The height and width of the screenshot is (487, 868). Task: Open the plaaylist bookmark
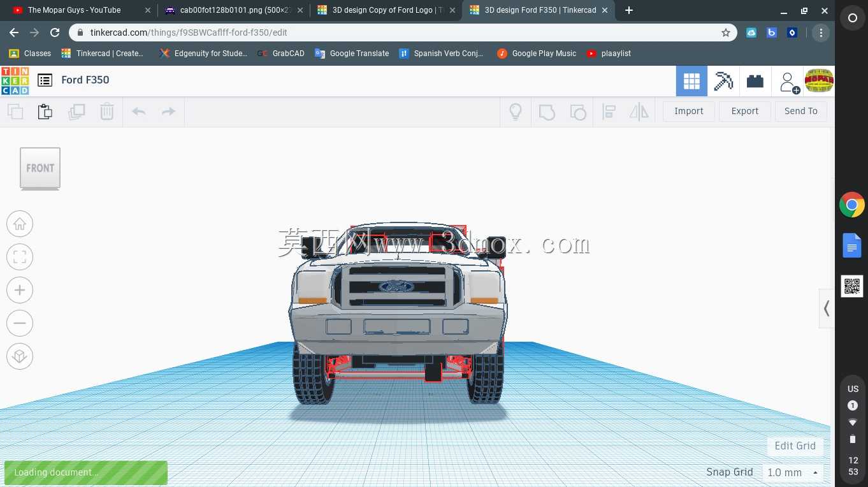pyautogui.click(x=609, y=54)
